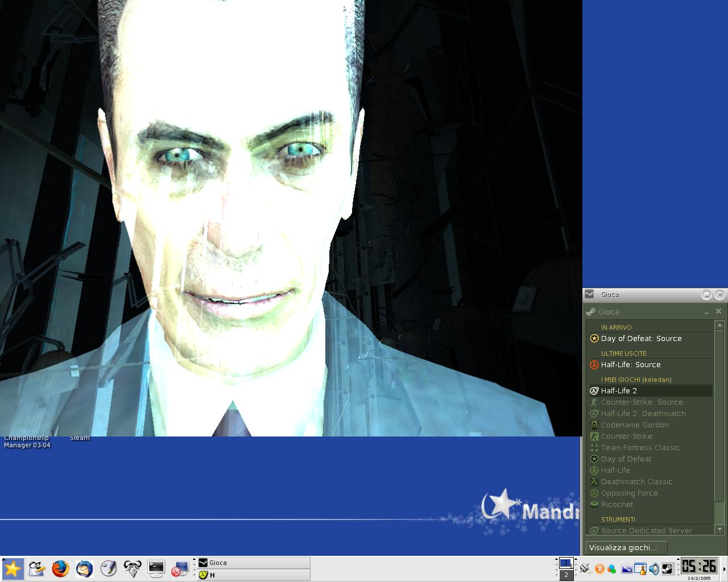Image resolution: width=728 pixels, height=582 pixels.
Task: Click the Steam tray icon
Action: pyautogui.click(x=668, y=568)
